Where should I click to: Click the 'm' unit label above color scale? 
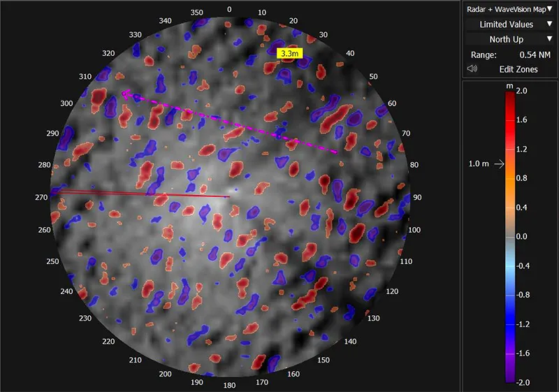tap(509, 85)
